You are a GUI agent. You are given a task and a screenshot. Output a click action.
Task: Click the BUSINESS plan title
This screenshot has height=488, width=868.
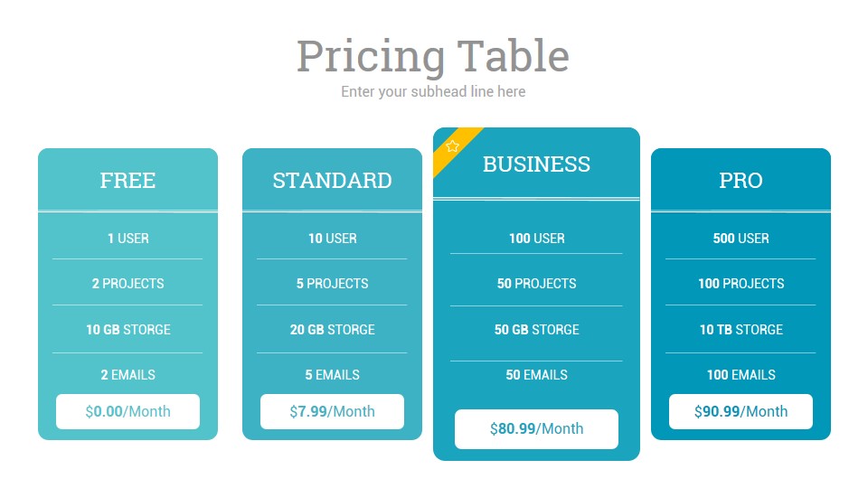click(536, 164)
